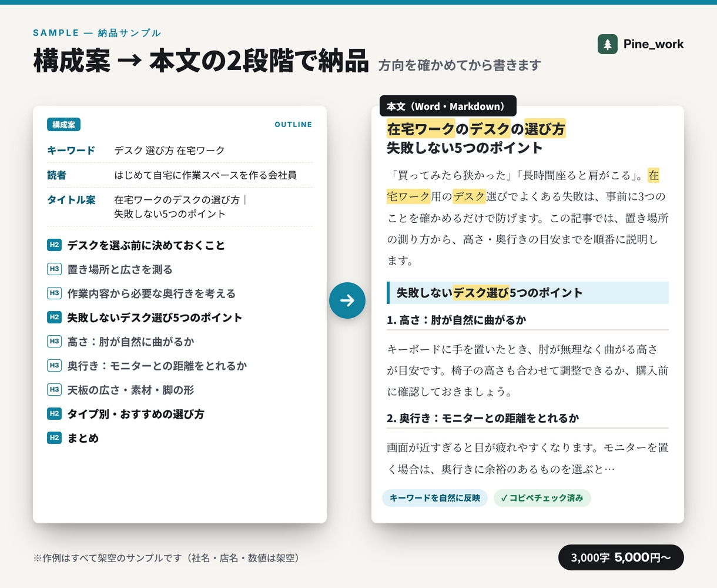717x588 pixels.
Task: Select outline item まとめ
Action: (x=83, y=438)
